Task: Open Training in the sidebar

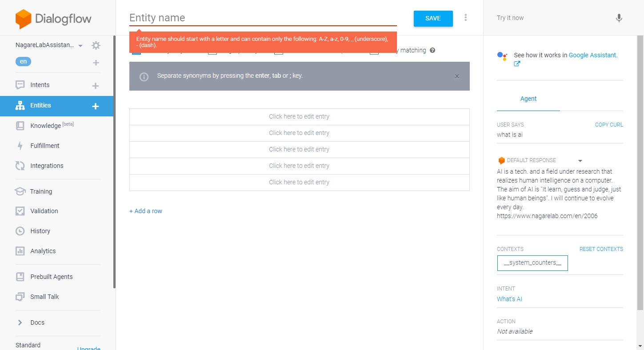Action: coord(41,191)
